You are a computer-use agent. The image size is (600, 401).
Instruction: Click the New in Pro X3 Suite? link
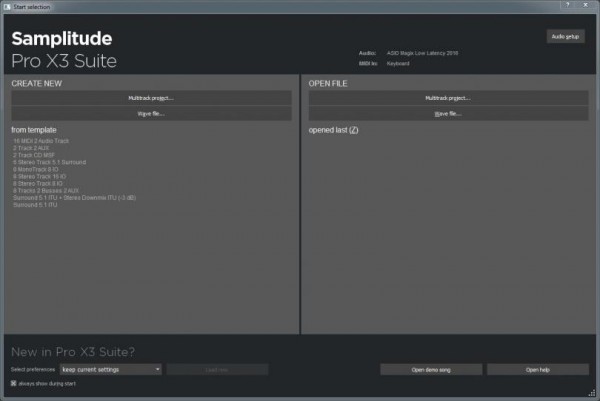click(73, 352)
